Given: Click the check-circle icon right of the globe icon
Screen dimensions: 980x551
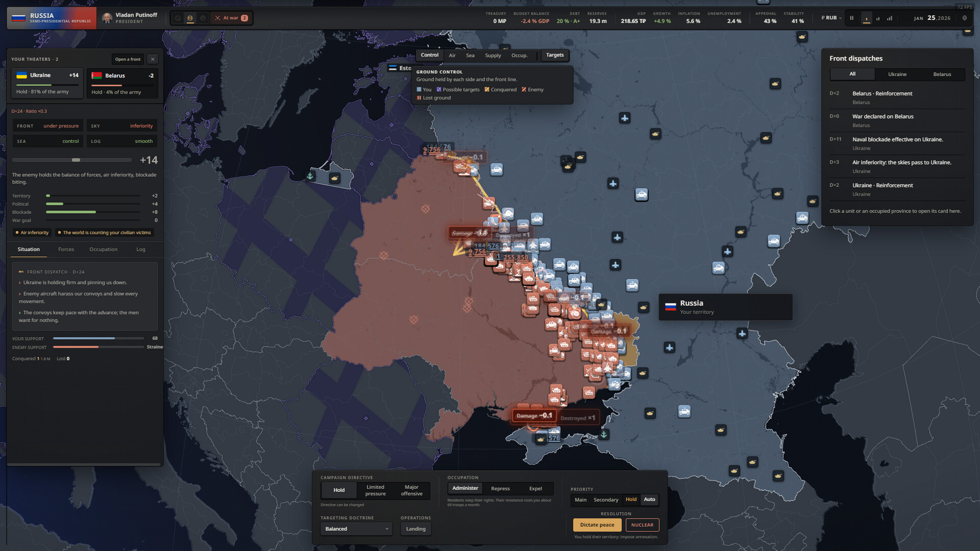Looking at the screenshot, I should point(203,18).
